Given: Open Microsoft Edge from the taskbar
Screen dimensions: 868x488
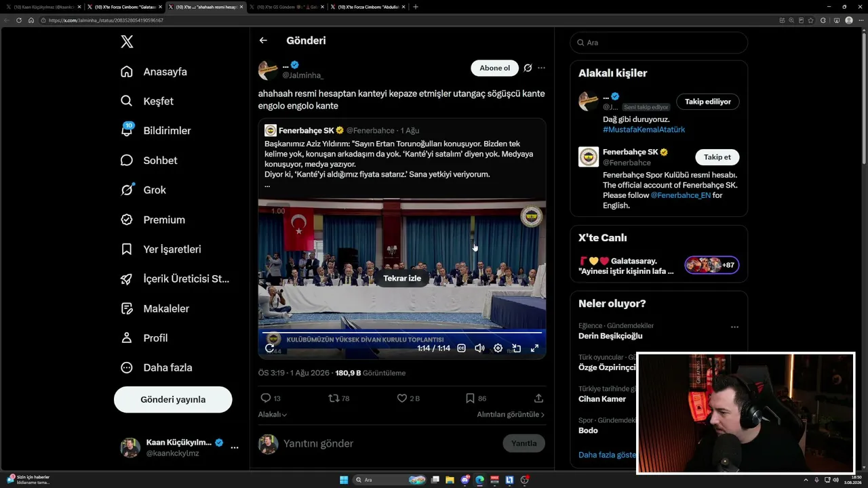Looking at the screenshot, I should [x=479, y=480].
